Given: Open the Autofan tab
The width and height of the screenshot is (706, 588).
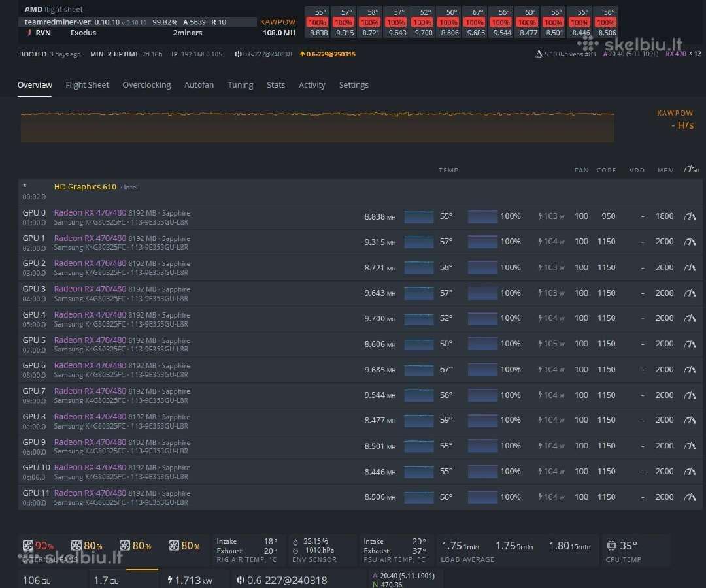Looking at the screenshot, I should [199, 84].
